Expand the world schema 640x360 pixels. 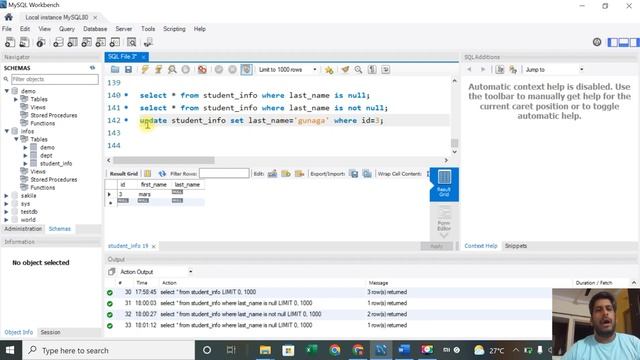pyautogui.click(x=7, y=220)
